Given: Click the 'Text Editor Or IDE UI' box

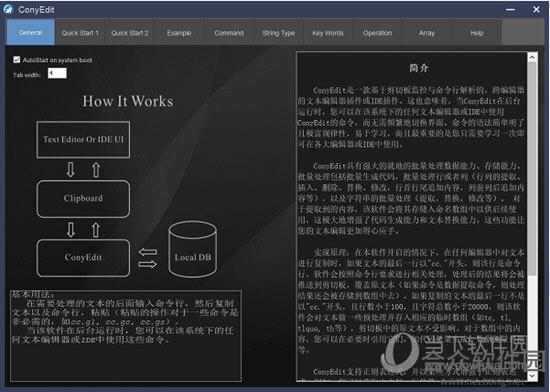Looking at the screenshot, I should [83, 139].
